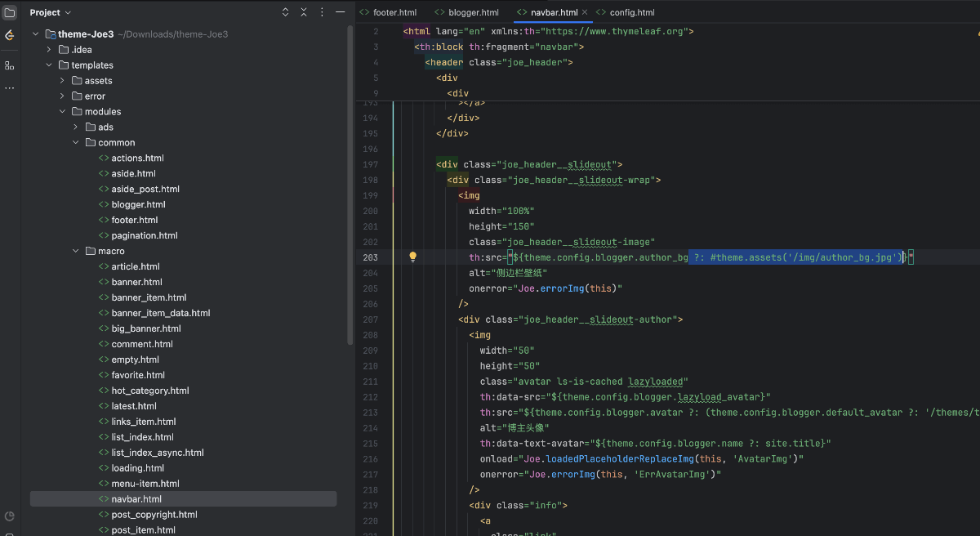Screen dimensions: 980x536
Task: Close the navbar.html tab
Action: 585,12
